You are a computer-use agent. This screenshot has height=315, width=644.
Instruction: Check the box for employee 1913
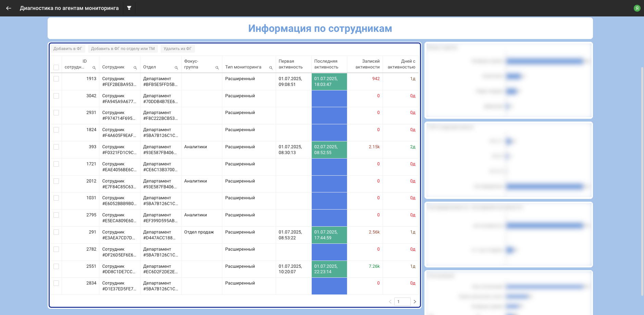[56, 79]
